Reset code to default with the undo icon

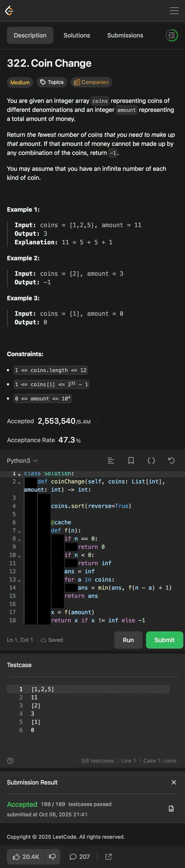click(171, 460)
